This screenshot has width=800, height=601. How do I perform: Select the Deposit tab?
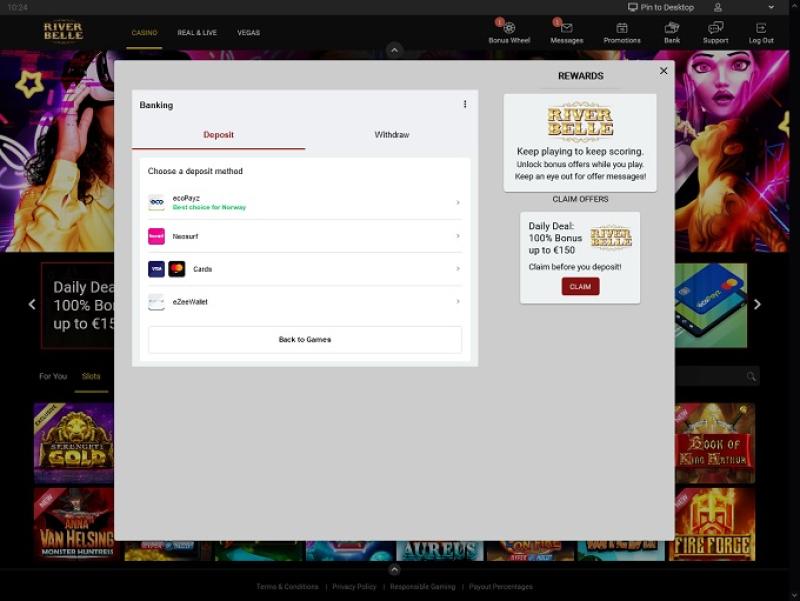point(218,135)
